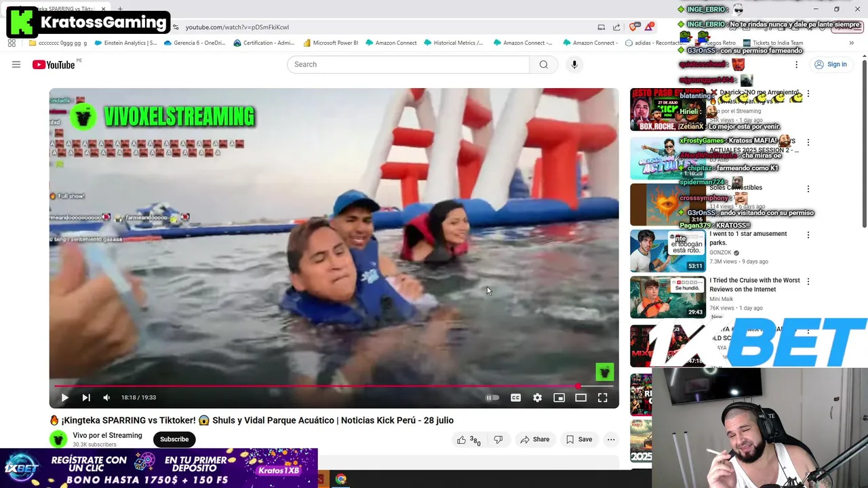Screen dimensions: 868x488
Task: Open 'Cruise with the Worst Reviews' title link
Action: (754, 285)
